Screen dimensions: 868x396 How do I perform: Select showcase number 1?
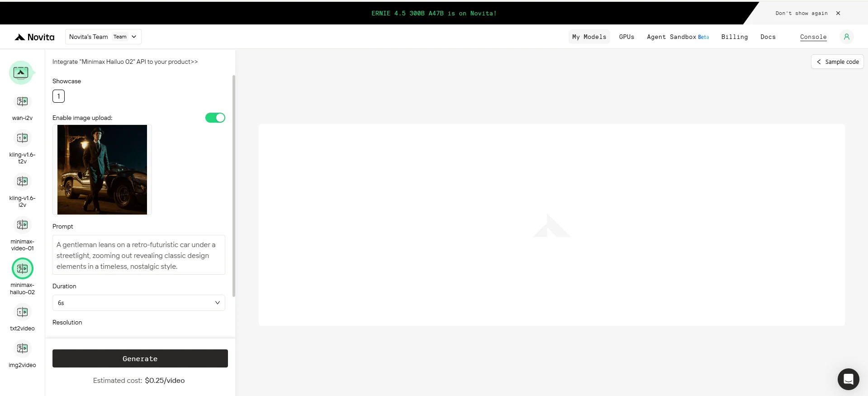58,96
